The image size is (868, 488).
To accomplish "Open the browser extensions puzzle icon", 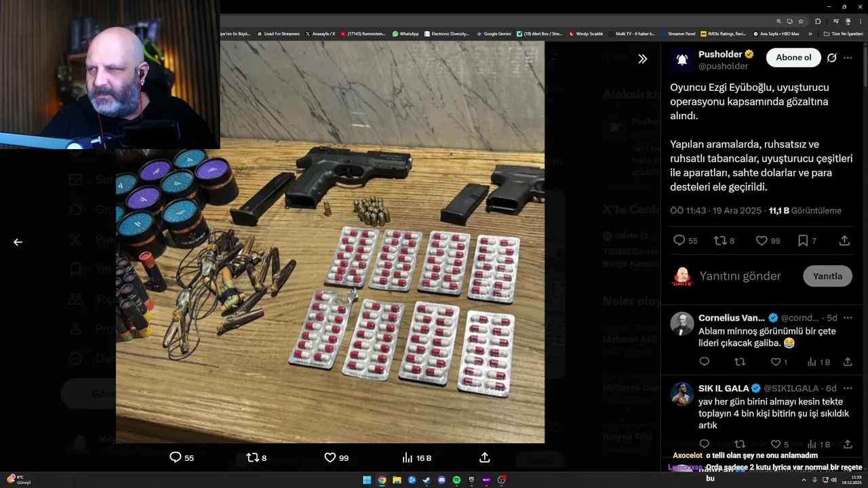I will coord(818,21).
